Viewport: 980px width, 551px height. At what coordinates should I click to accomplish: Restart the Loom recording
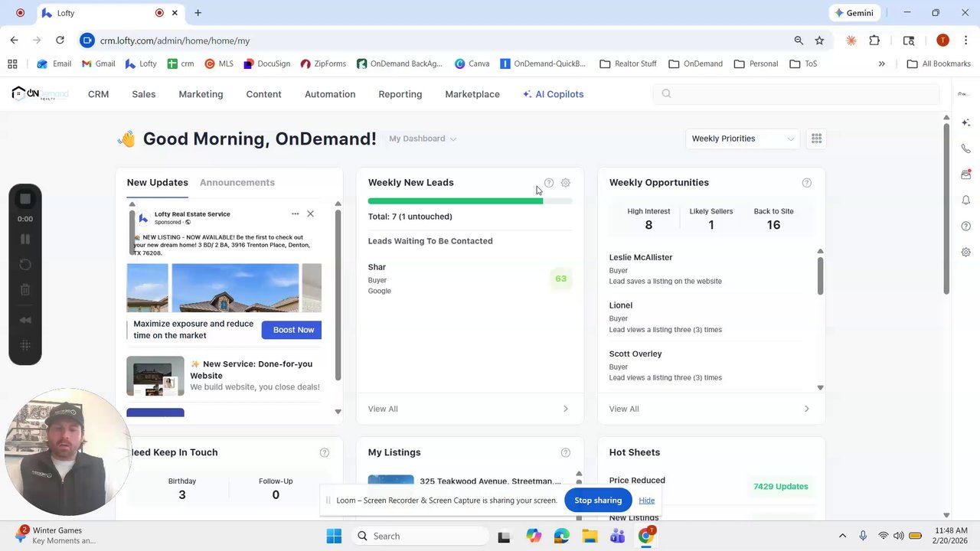(25, 265)
